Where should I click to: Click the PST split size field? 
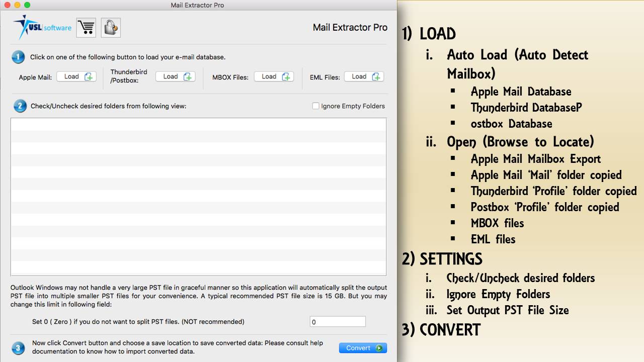(x=338, y=322)
